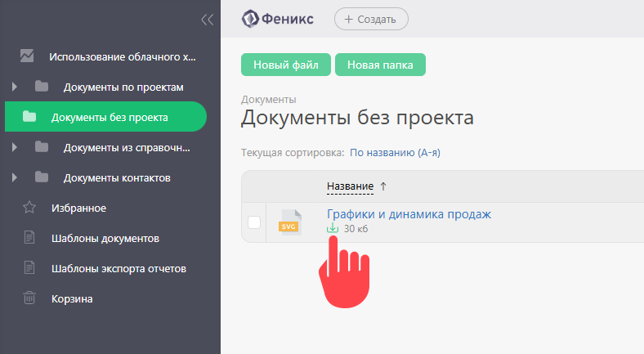Click the Документы без проекта page heading
This screenshot has width=644, height=354.
(x=357, y=118)
